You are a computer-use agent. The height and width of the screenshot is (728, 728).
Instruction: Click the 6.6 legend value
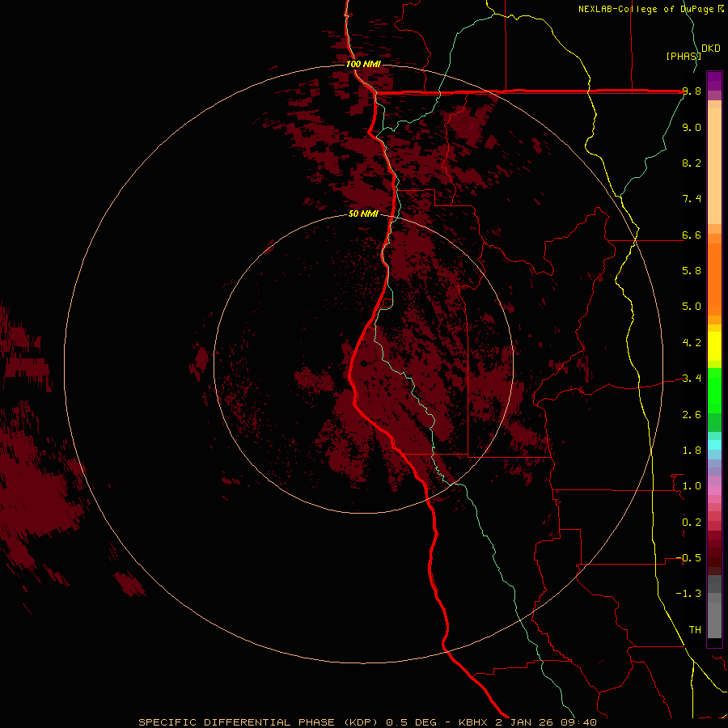click(x=692, y=235)
